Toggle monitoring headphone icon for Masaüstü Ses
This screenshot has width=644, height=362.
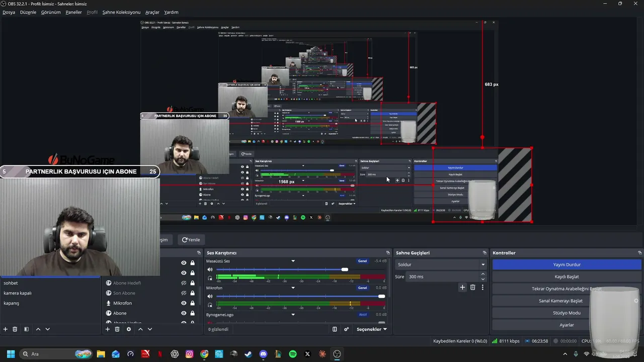pyautogui.click(x=210, y=278)
